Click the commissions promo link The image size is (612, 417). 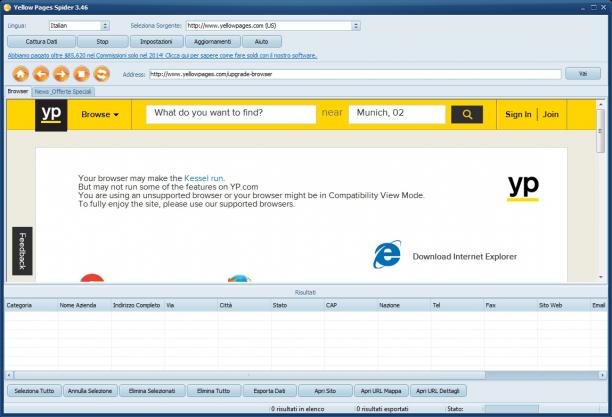(x=162, y=56)
